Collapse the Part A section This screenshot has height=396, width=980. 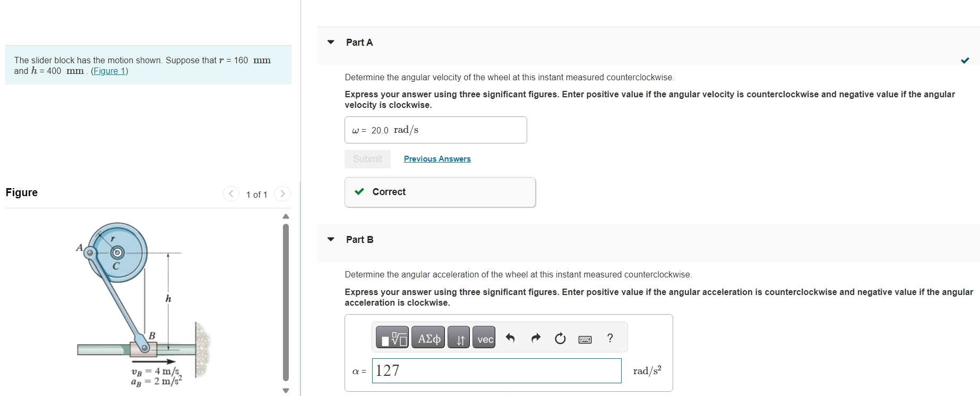click(x=330, y=42)
